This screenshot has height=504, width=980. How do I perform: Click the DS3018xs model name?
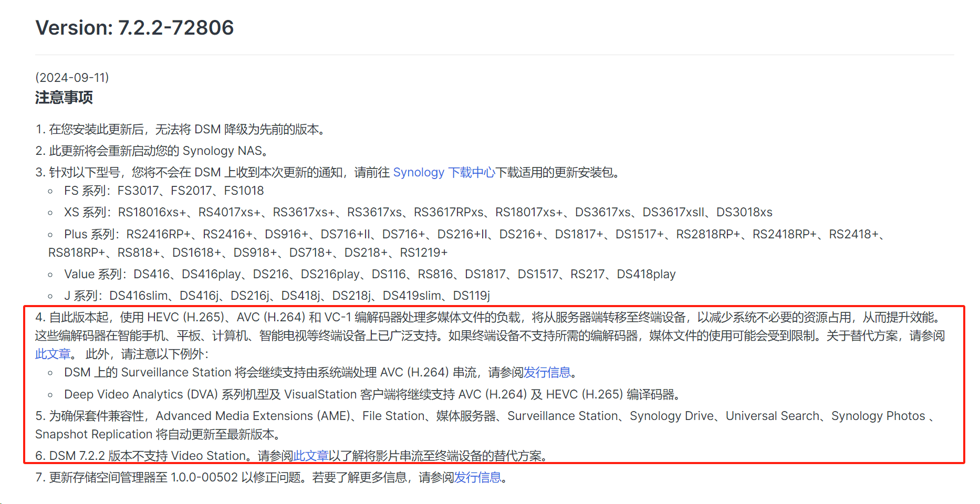coord(744,212)
